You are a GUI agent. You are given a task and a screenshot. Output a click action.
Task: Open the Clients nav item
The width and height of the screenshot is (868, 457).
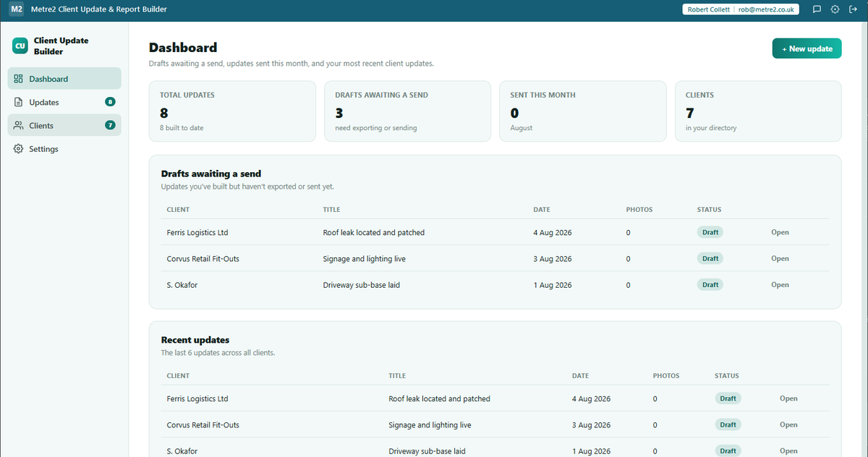pyautogui.click(x=64, y=125)
